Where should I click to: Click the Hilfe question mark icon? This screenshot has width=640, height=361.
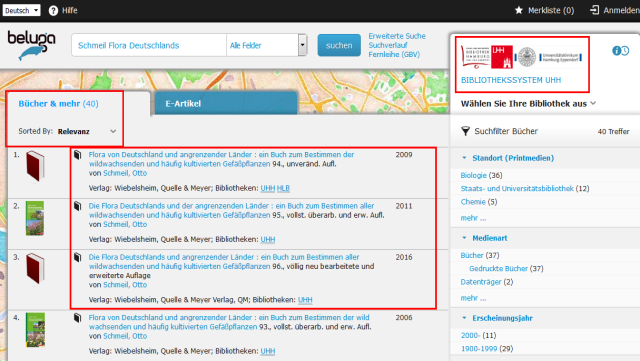tap(53, 11)
